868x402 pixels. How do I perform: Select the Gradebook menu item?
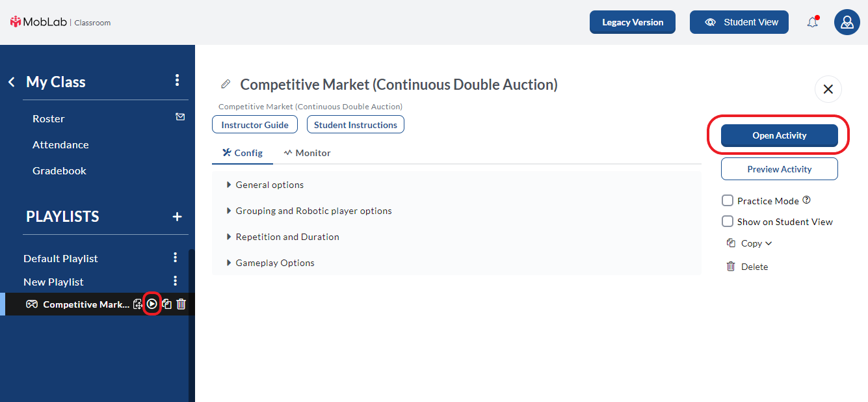point(59,170)
